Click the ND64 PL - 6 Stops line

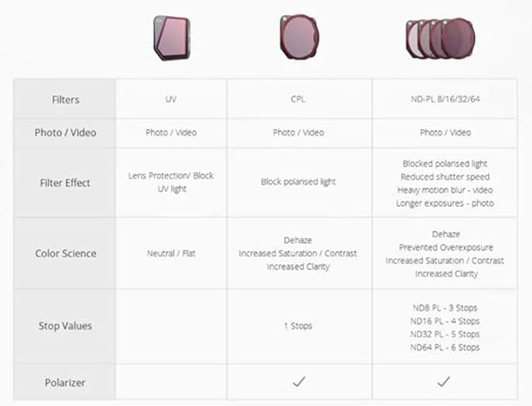[x=445, y=347]
